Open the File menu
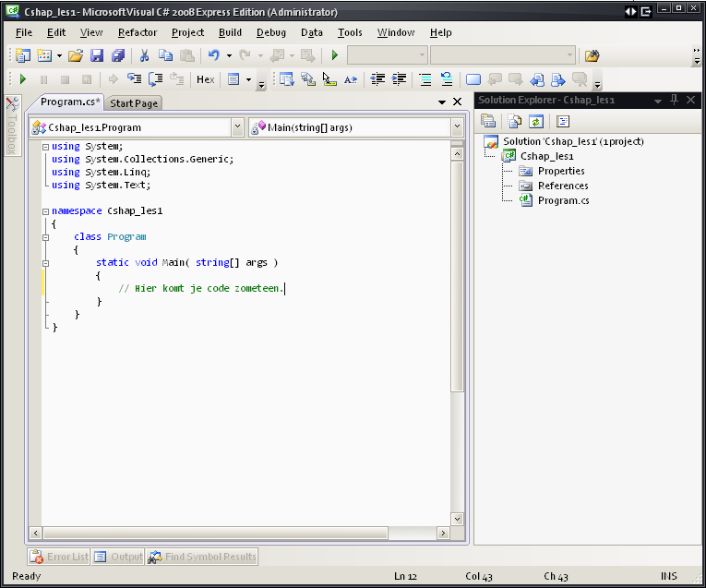This screenshot has width=706, height=588. (24, 32)
